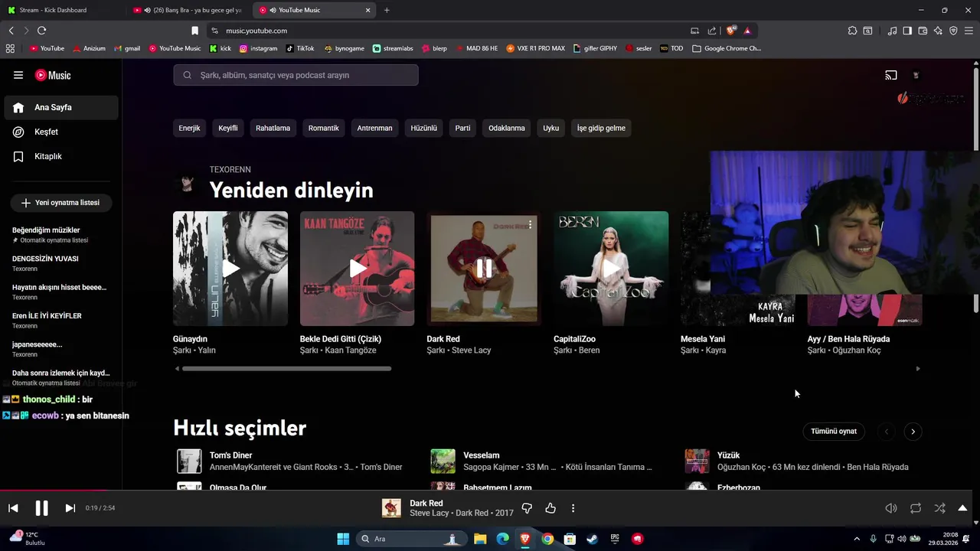Open player bar more options menu
Screen dimensions: 980x551
tap(573, 508)
